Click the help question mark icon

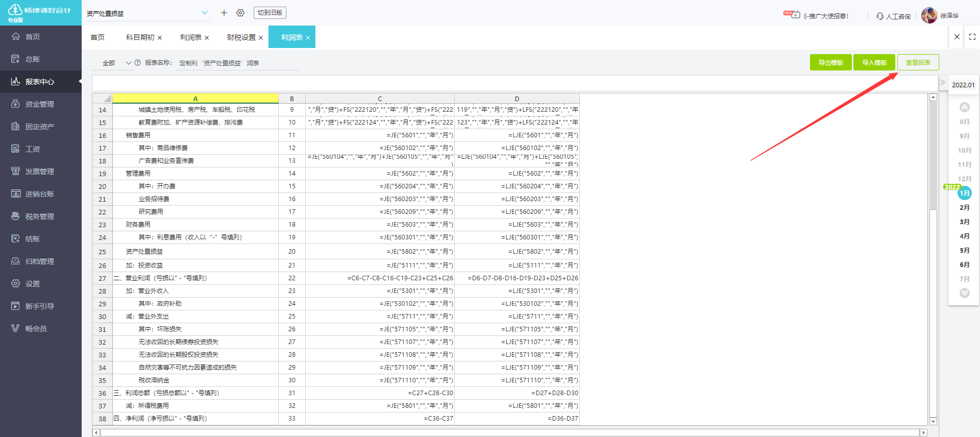point(137,63)
